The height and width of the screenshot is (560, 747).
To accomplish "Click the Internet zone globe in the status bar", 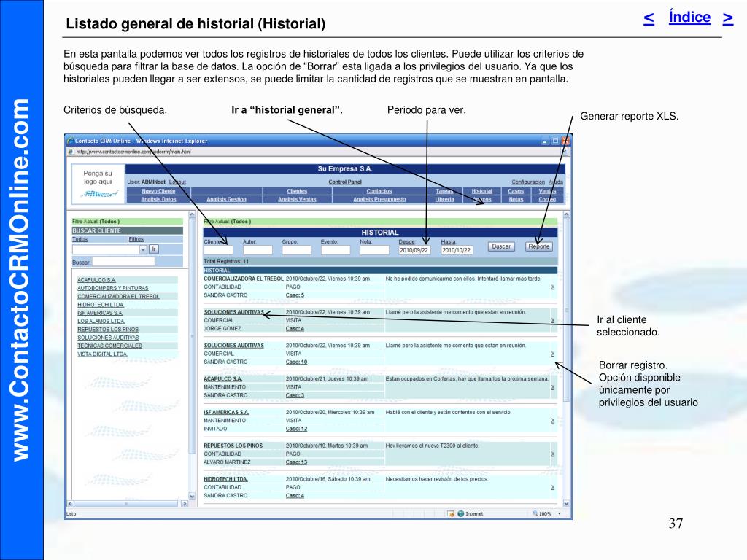I will (x=461, y=514).
